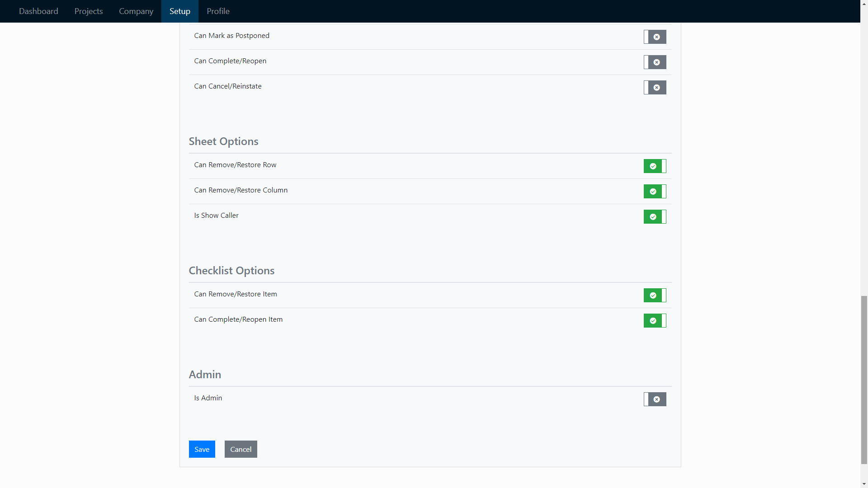Viewport: 868px width, 488px height.
Task: Toggle the Can Cancel/Reinstate switch
Action: (x=655, y=87)
